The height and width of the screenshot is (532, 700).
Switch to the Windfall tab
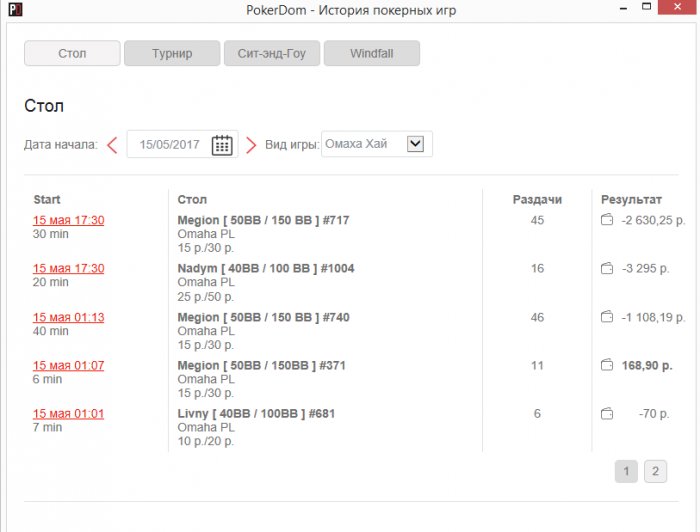point(371,53)
